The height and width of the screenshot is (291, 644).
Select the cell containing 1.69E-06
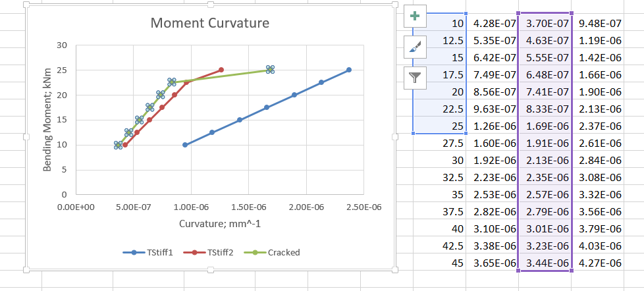[x=545, y=126]
